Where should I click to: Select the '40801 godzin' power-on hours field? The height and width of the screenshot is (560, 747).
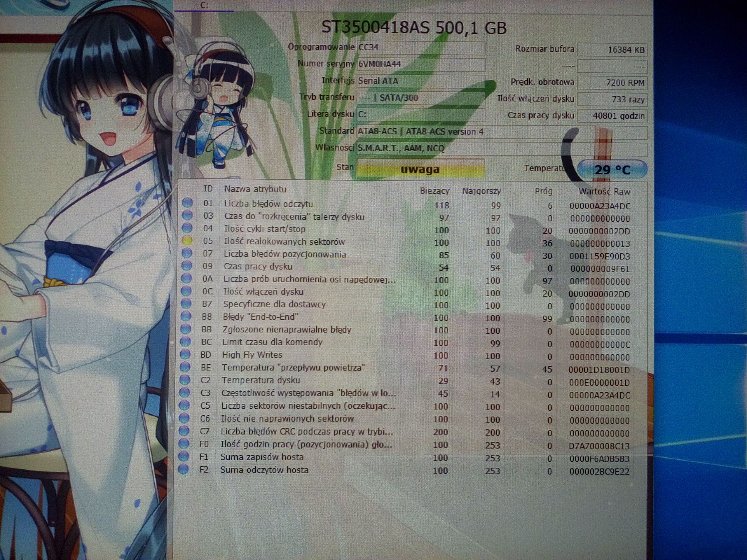612,116
